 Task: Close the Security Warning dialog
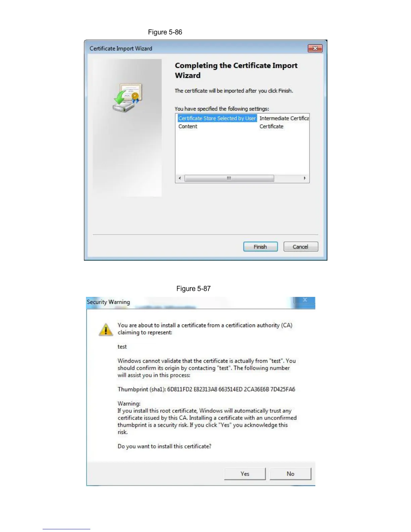[305, 300]
